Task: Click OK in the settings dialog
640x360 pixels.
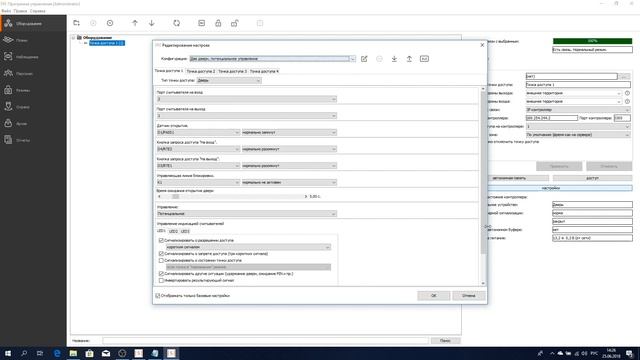Action: 433,296
